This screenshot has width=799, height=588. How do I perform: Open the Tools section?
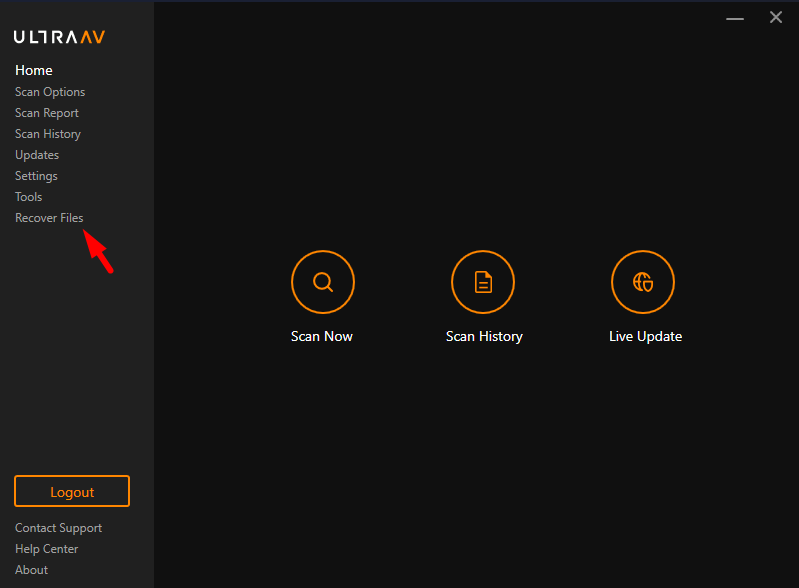(x=29, y=197)
